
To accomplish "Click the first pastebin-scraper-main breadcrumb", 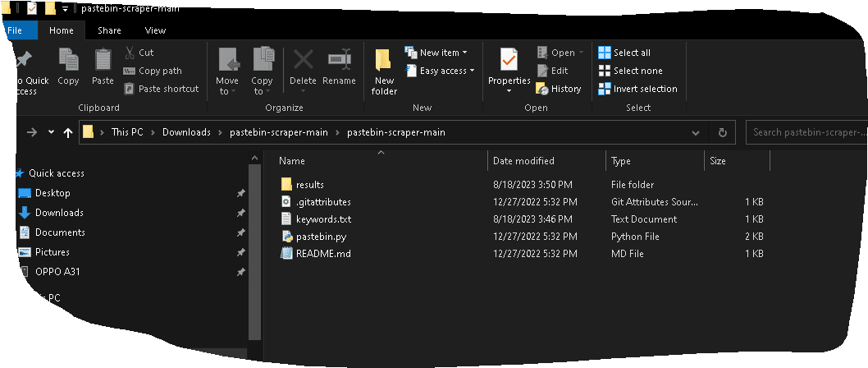I will coord(278,132).
